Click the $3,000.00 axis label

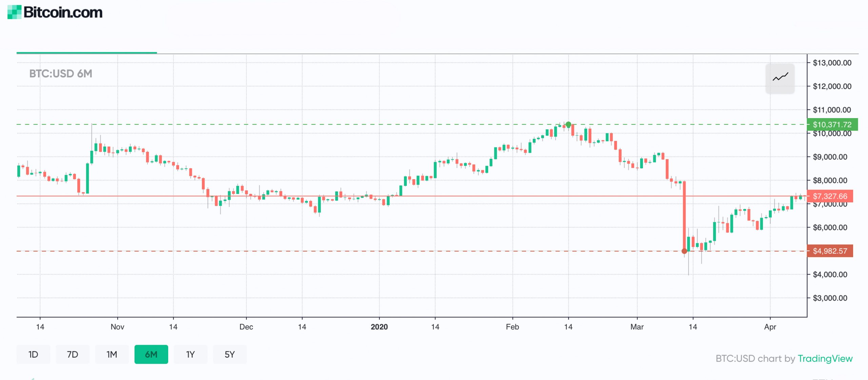coord(830,298)
